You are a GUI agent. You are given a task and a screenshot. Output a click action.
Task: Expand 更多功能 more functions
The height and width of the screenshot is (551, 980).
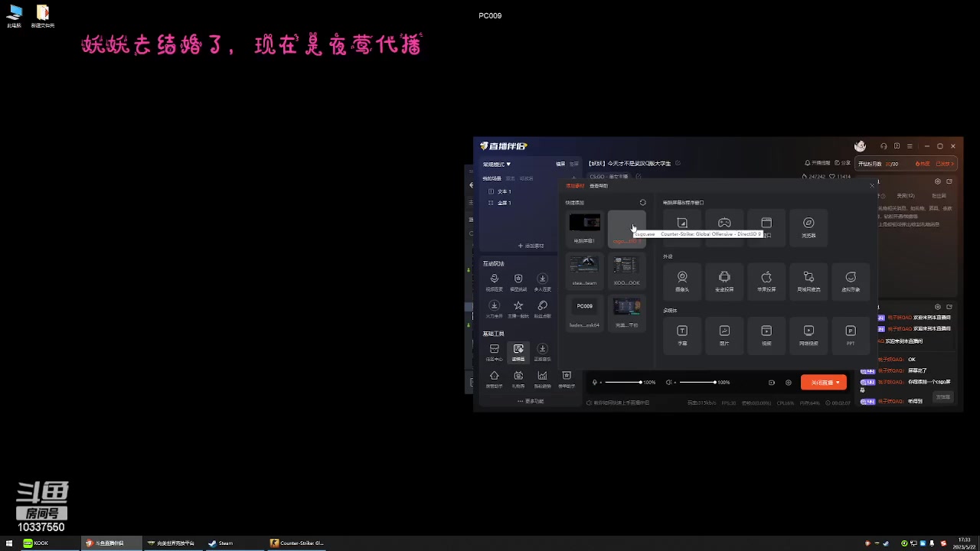coord(531,401)
